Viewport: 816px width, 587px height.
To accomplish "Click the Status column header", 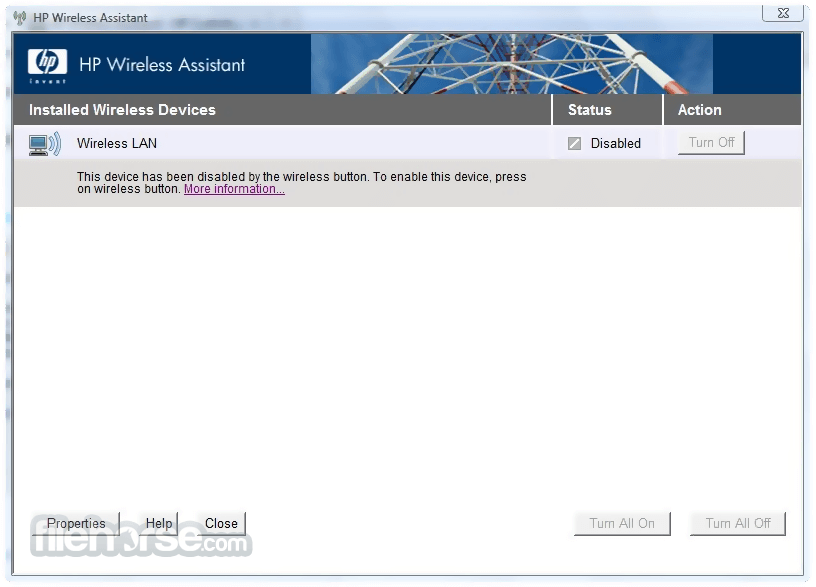I will coord(590,110).
